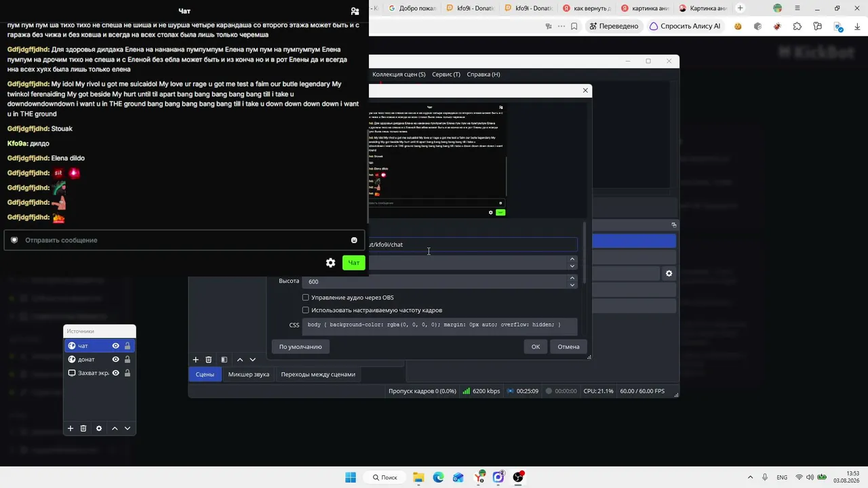Open source properties gear in Источники dock
Image resolution: width=868 pixels, height=488 pixels.
(99, 428)
